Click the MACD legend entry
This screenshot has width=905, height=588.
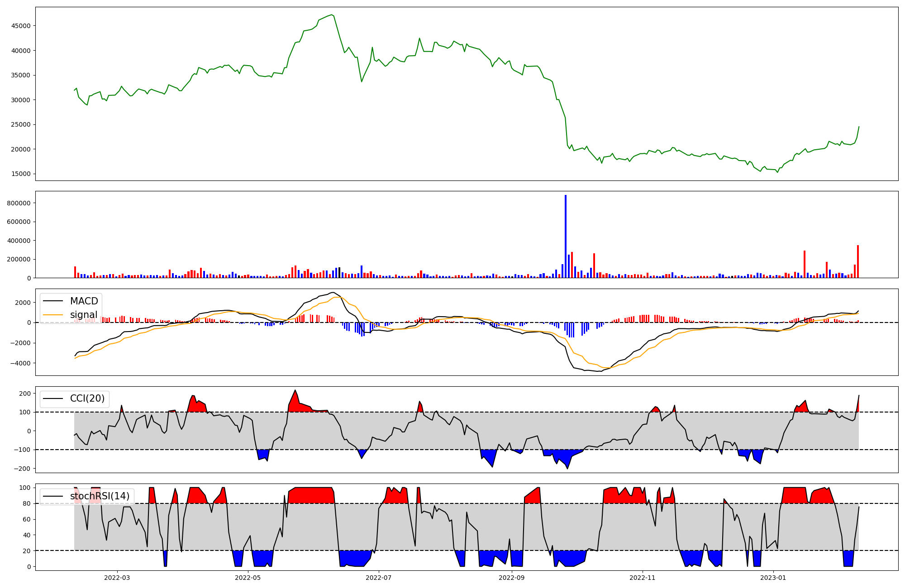pyautogui.click(x=84, y=301)
